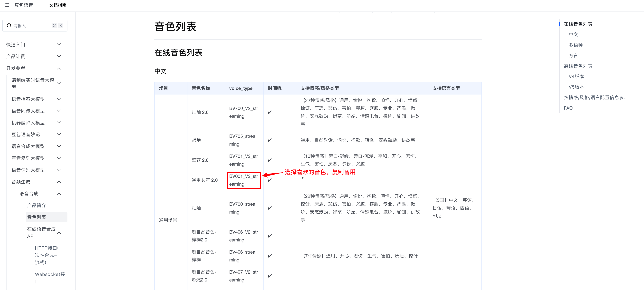Open HTTP接口 一次性合成 page
This screenshot has width=644, height=290.
49,255
